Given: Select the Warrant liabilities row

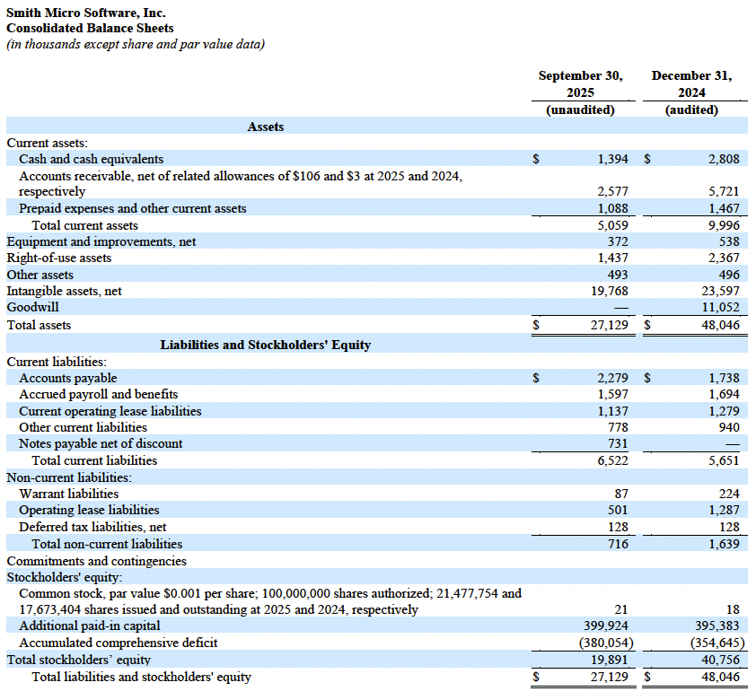Looking at the screenshot, I should [67, 494].
